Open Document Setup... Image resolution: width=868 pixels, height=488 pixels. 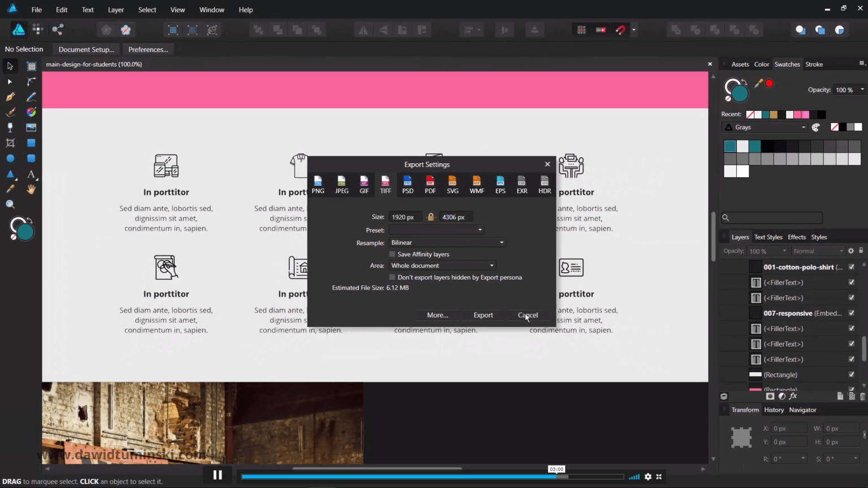click(x=86, y=50)
